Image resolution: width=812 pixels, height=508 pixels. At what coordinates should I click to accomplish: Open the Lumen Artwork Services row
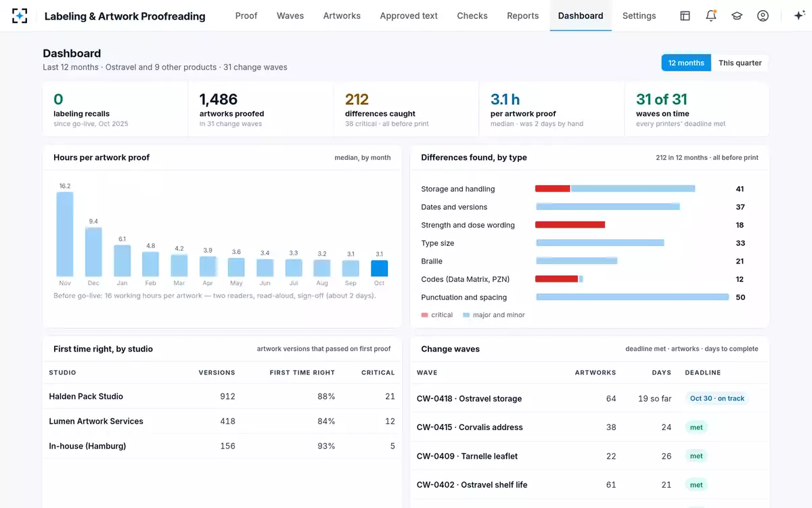pyautogui.click(x=222, y=421)
